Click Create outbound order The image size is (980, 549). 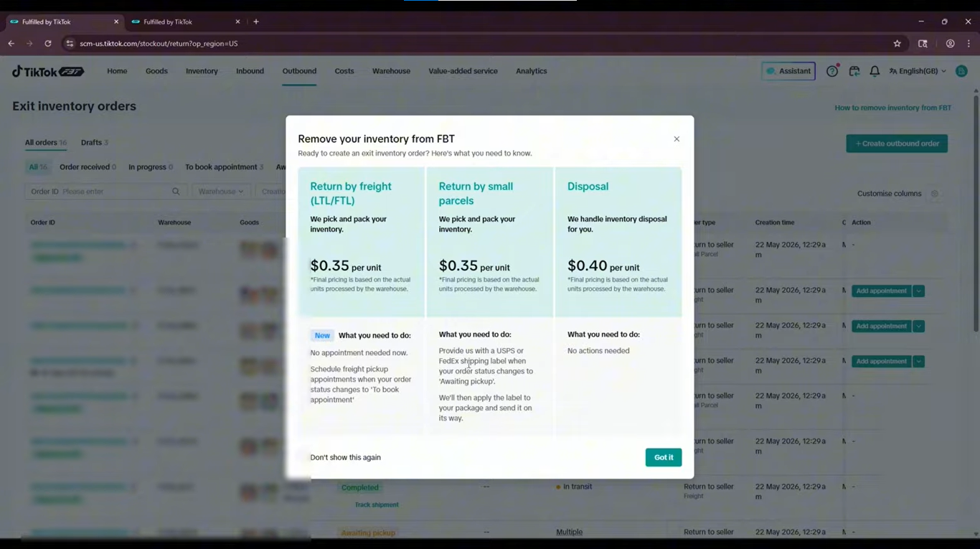897,144
